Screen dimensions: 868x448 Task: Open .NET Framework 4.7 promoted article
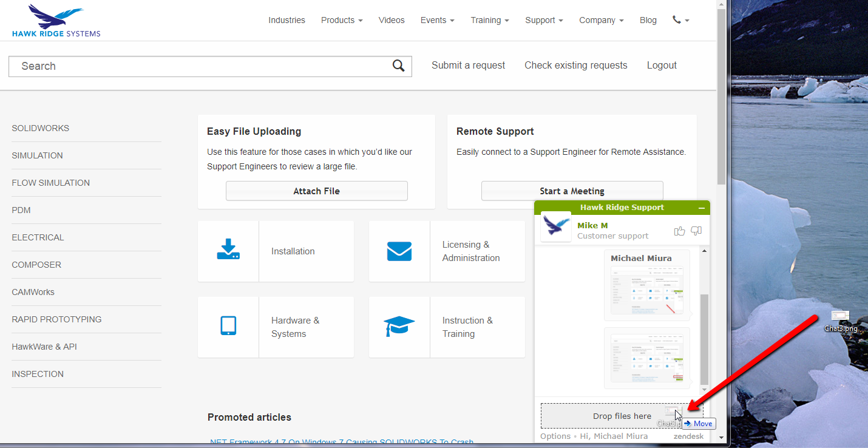pos(342,442)
